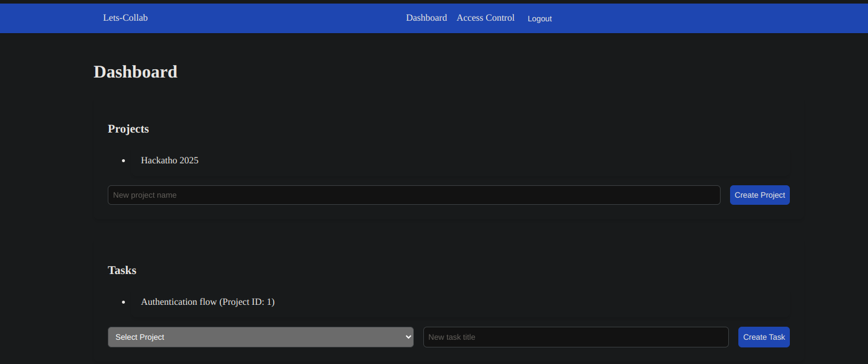Screen dimensions: 868x364
Task: Click the Create Project button
Action: (x=760, y=195)
